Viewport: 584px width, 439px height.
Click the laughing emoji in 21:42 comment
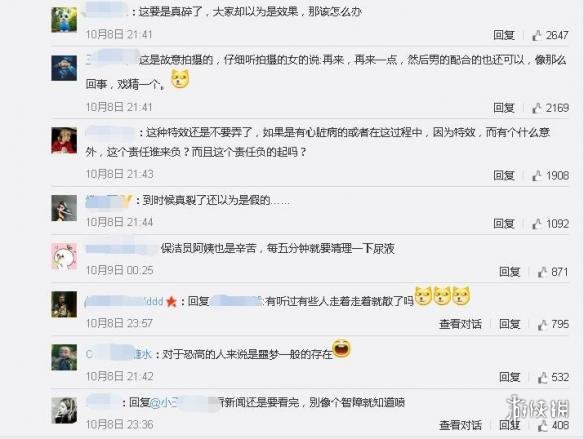pyautogui.click(x=342, y=349)
